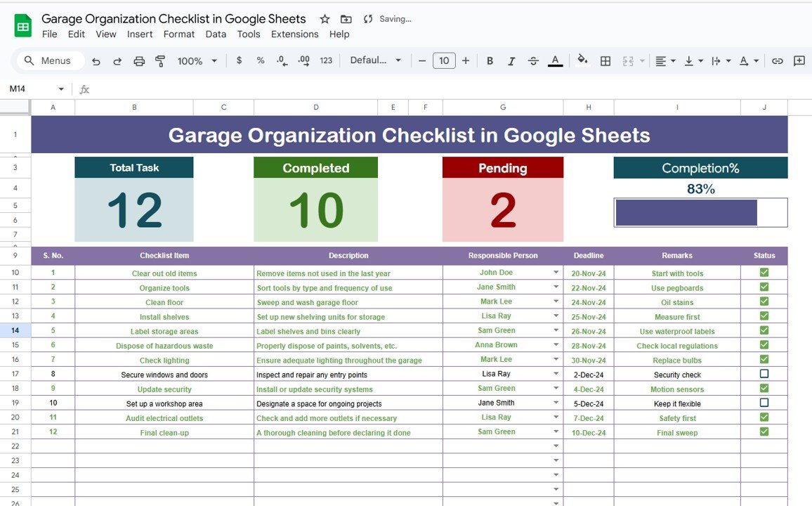This screenshot has width=812, height=506.
Task: Open the zoom 100% dropdown
Action: [x=197, y=61]
